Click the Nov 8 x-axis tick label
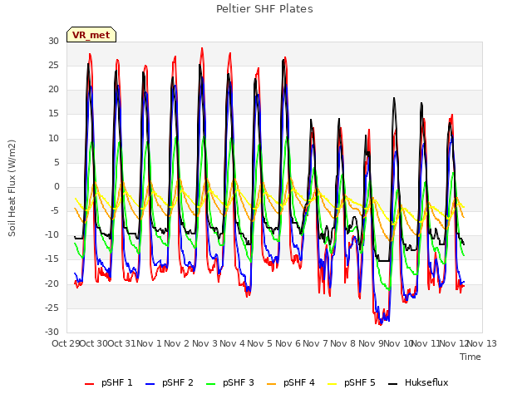 [x=342, y=343]
